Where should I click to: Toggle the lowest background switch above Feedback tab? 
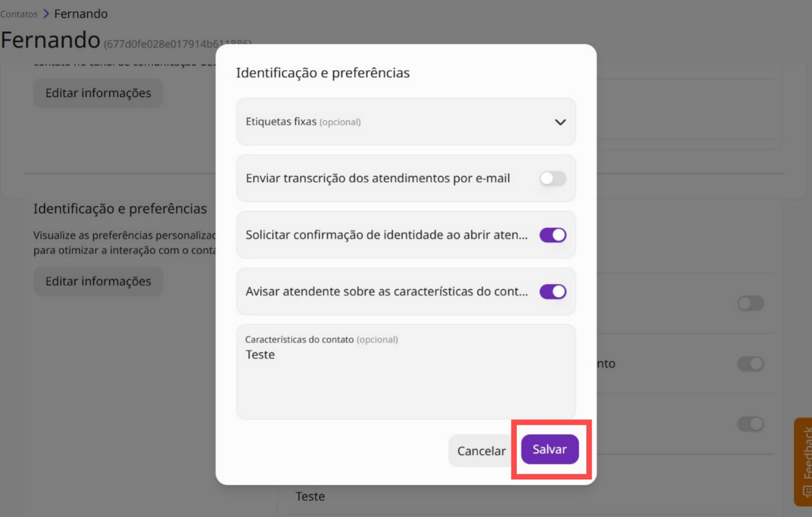coord(750,424)
